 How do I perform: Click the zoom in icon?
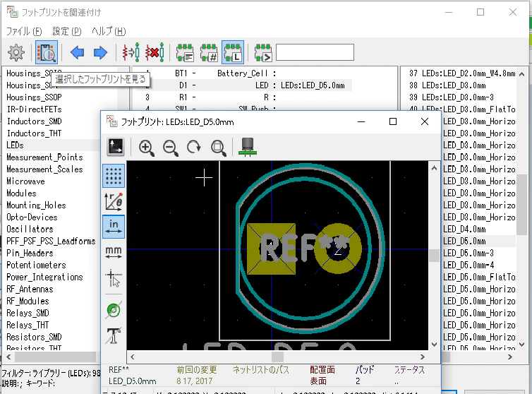tap(147, 148)
